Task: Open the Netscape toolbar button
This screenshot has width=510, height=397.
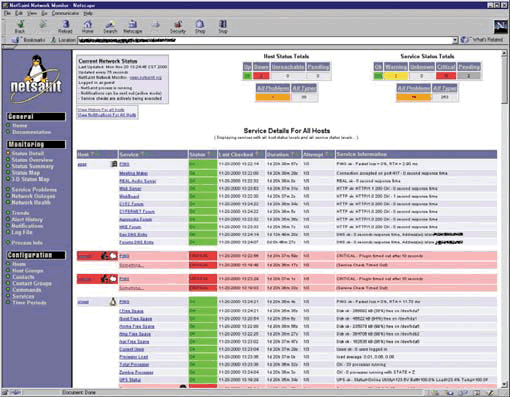Action: click(x=133, y=26)
